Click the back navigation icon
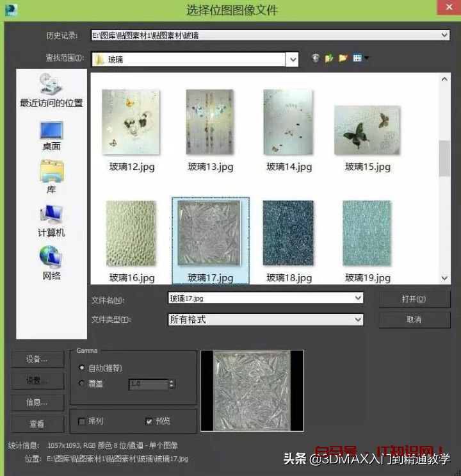Viewport: 461px width, 476px height. coord(316,58)
